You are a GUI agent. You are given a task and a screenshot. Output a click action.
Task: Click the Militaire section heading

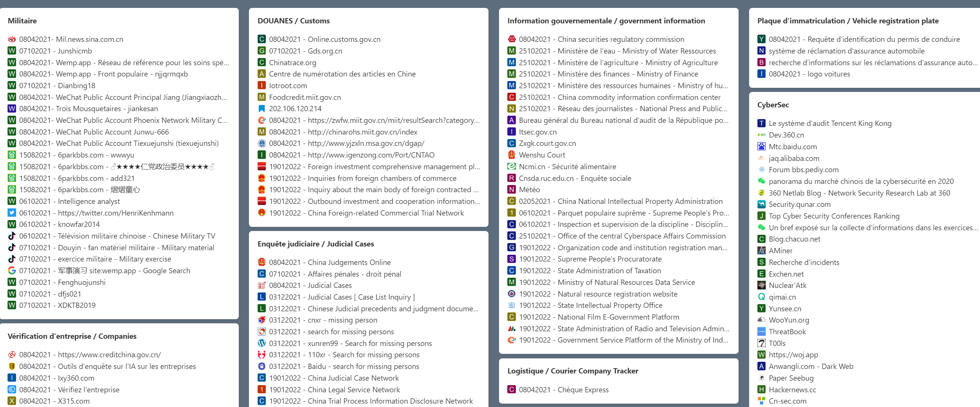click(22, 21)
